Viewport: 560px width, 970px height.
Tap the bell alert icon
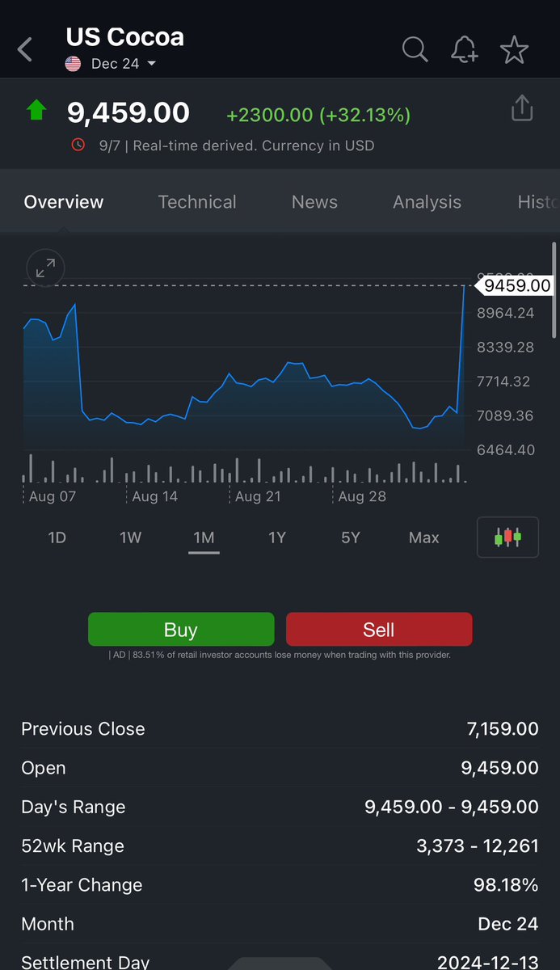point(464,49)
